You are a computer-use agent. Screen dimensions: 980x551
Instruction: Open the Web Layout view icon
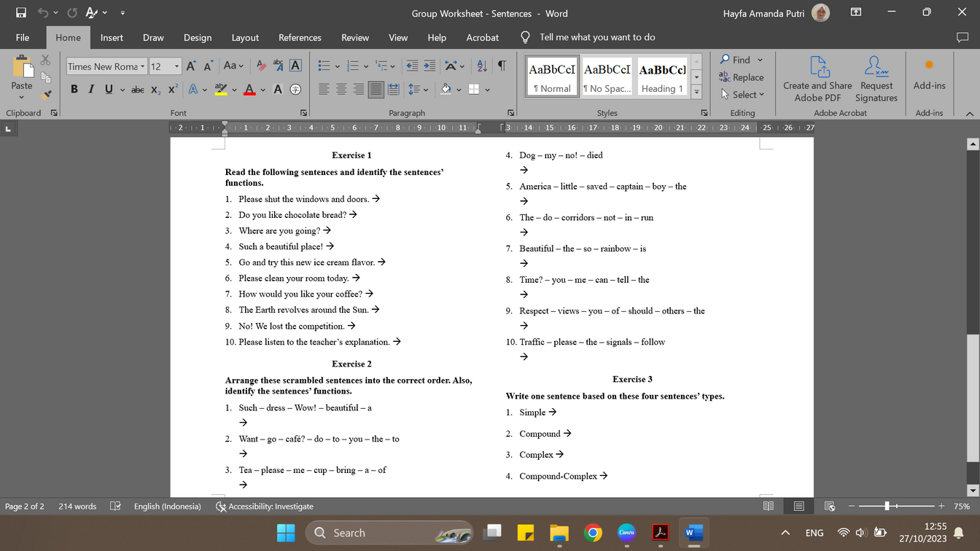click(829, 506)
